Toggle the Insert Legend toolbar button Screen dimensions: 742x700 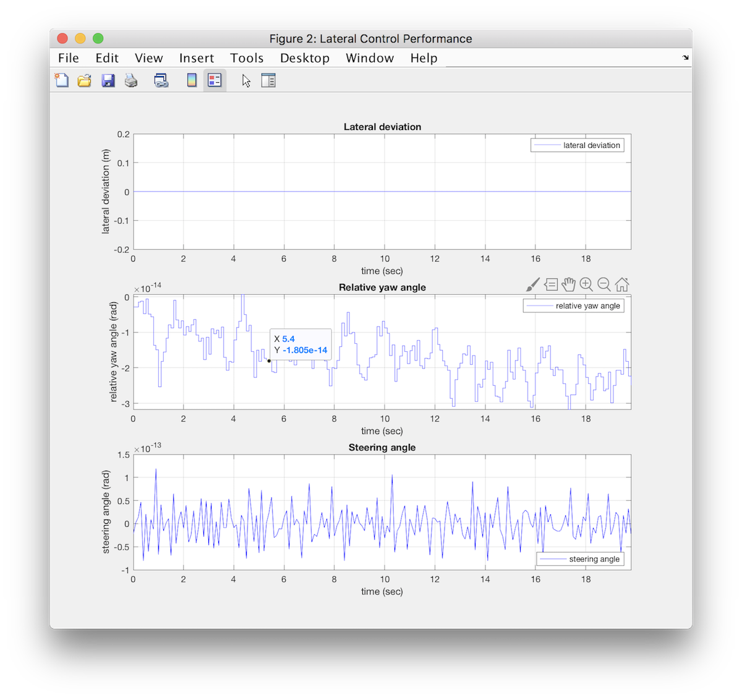click(215, 80)
